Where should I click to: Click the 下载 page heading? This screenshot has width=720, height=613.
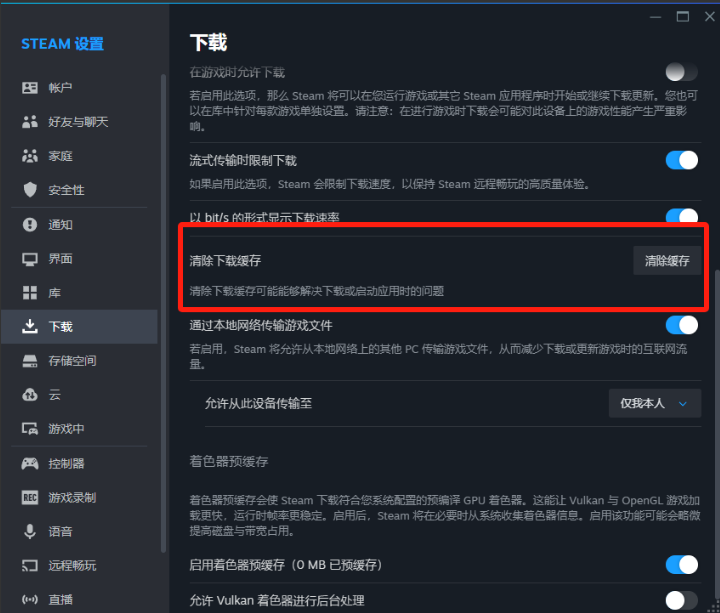point(208,43)
